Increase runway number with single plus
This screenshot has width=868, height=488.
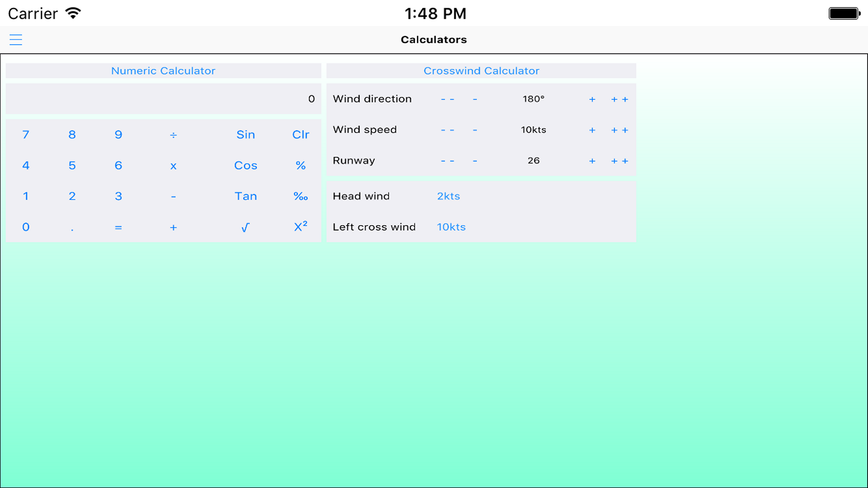click(592, 161)
